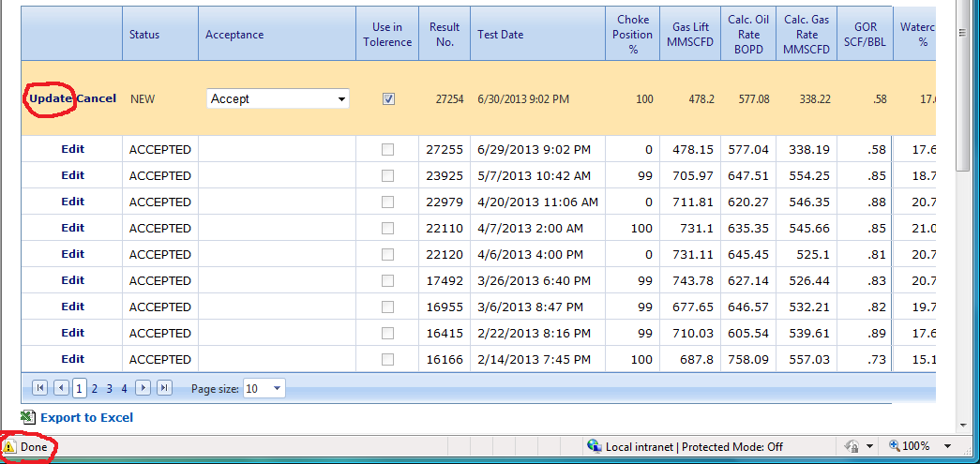Click the test date 4/20/2013 11:06 AM
This screenshot has height=464, width=980.
click(537, 202)
